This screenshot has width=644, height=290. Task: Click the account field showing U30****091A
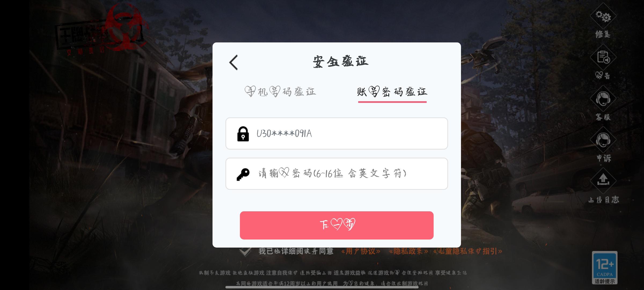tap(337, 133)
